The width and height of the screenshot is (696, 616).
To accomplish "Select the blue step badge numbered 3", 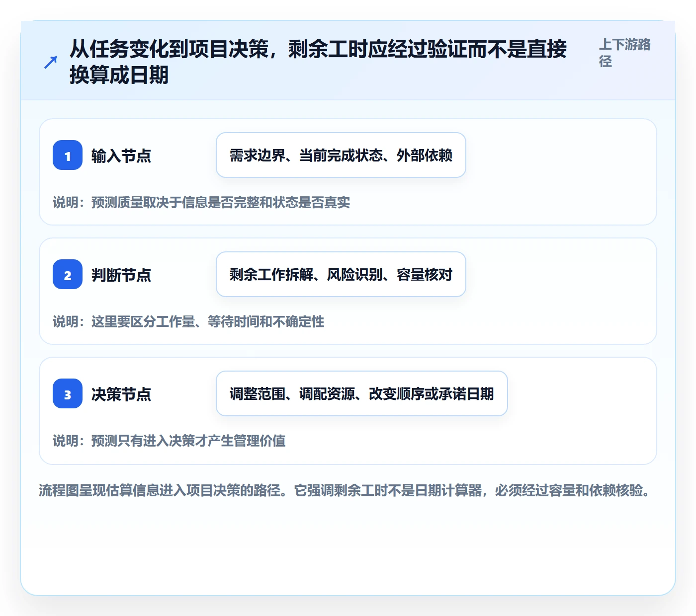I will (x=68, y=393).
